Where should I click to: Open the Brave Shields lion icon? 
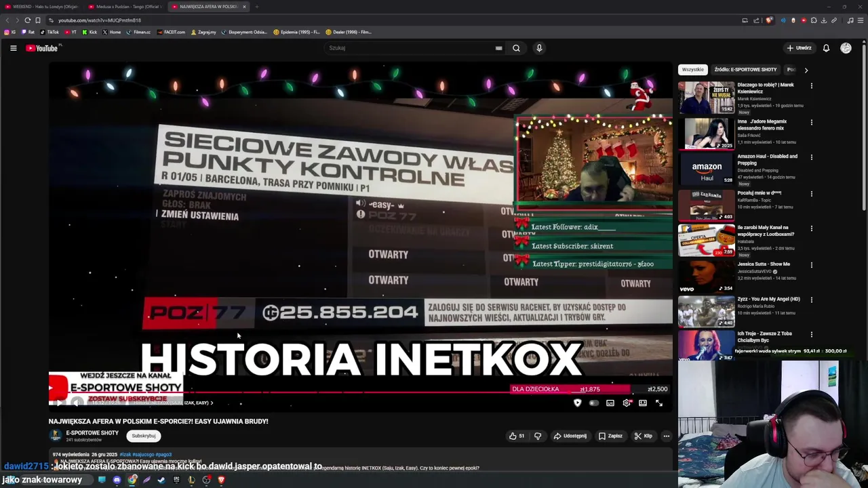click(x=769, y=20)
